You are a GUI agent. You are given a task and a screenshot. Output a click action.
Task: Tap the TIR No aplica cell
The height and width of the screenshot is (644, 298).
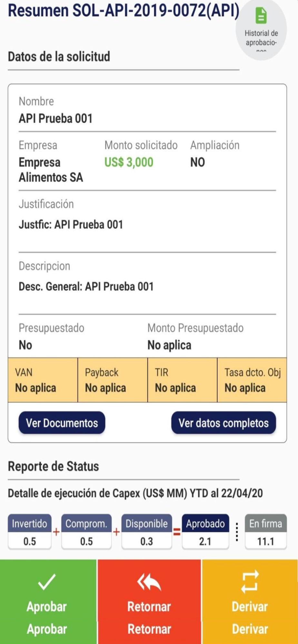pyautogui.click(x=182, y=380)
